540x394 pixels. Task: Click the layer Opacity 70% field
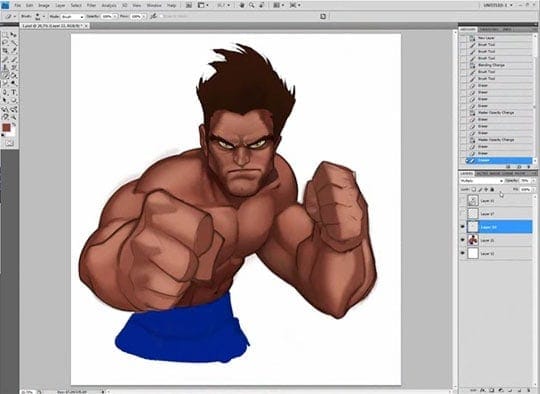pos(525,180)
